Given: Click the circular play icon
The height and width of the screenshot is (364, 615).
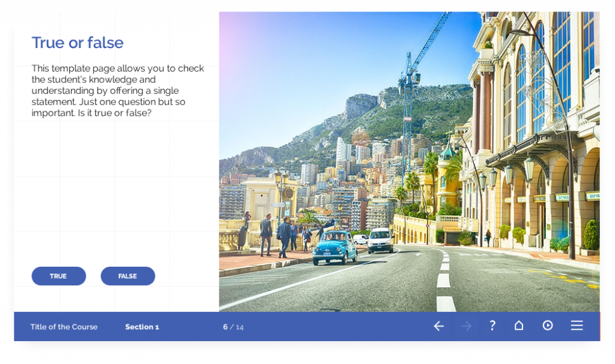Looking at the screenshot, I should [x=548, y=326].
